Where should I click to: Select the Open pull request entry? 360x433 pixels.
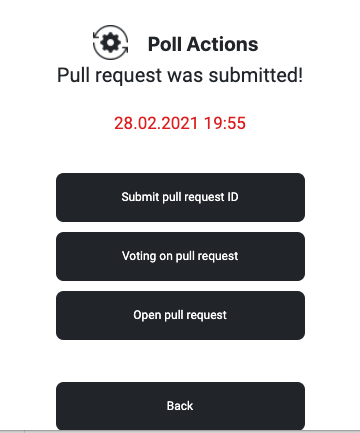click(180, 315)
